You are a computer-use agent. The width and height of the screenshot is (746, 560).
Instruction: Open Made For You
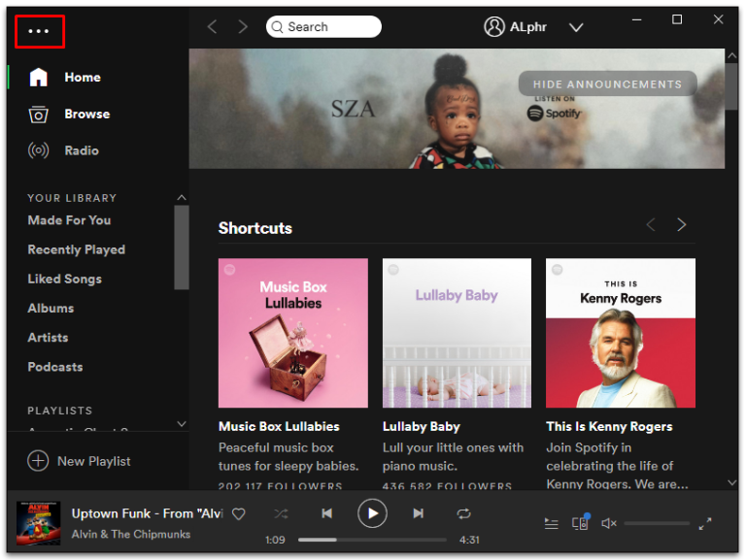tap(69, 220)
